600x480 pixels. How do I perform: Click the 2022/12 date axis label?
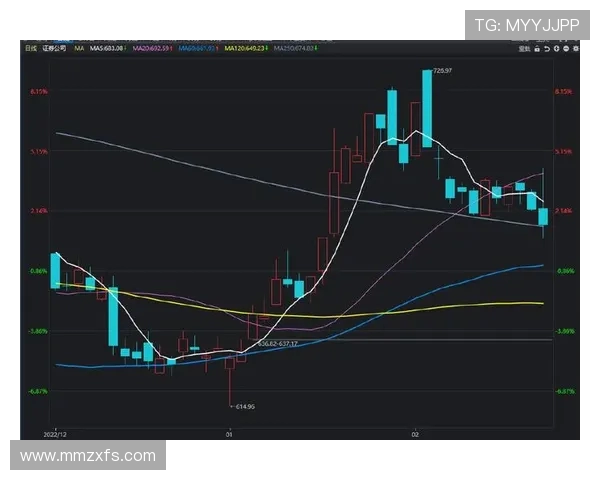[55, 434]
